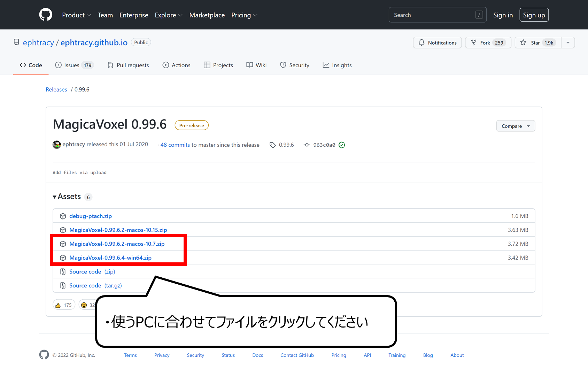This screenshot has width=588, height=392.
Task: Click Sign in
Action: click(503, 15)
